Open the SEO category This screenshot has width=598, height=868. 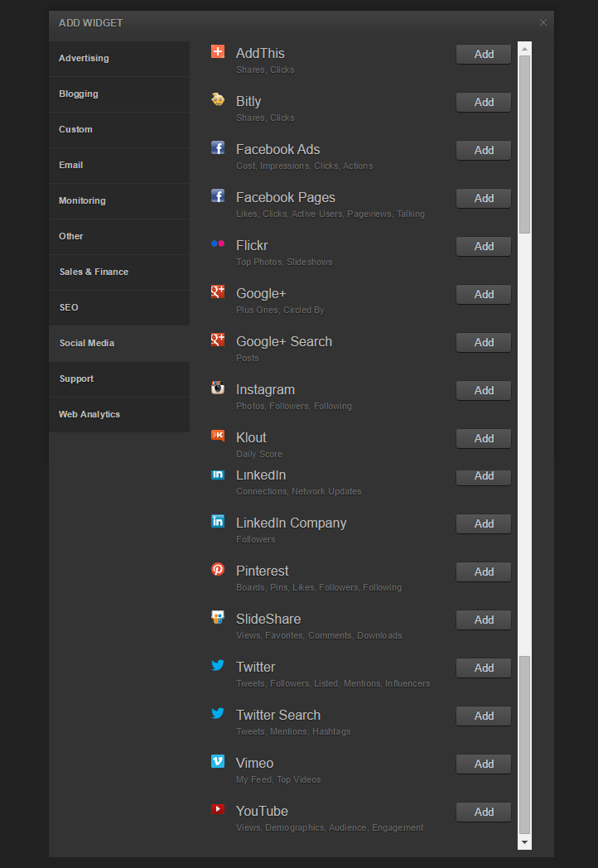click(119, 308)
